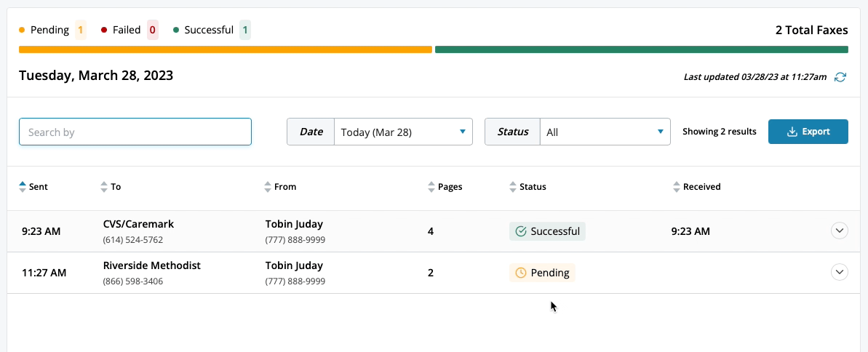Click the Pending status badge for Riverside Methodist
Screen dimensions: 868x352
pos(542,273)
